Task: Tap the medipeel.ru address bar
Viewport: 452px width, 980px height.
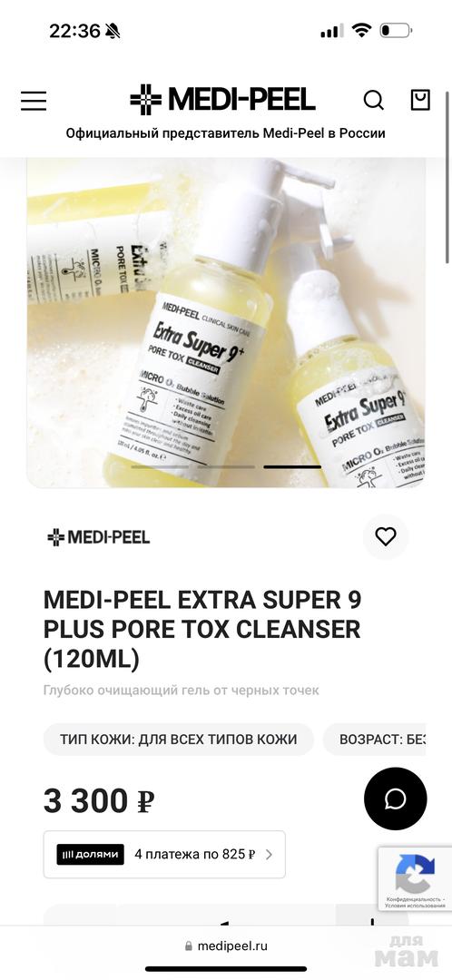Action: (226, 946)
